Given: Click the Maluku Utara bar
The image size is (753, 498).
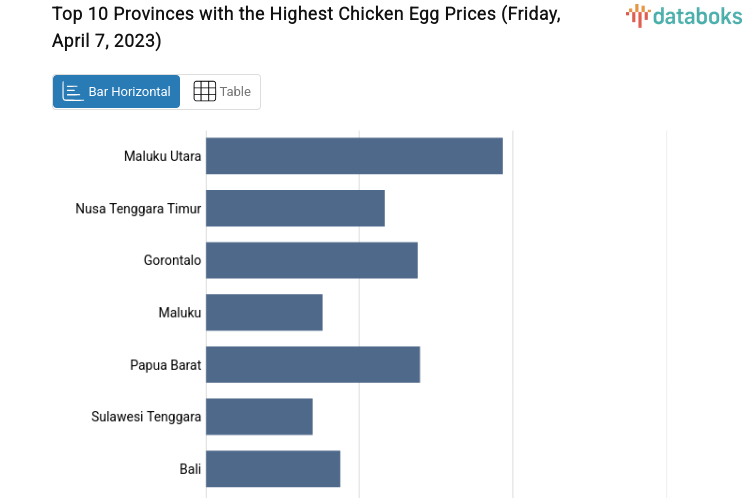Looking at the screenshot, I should 354,156.
